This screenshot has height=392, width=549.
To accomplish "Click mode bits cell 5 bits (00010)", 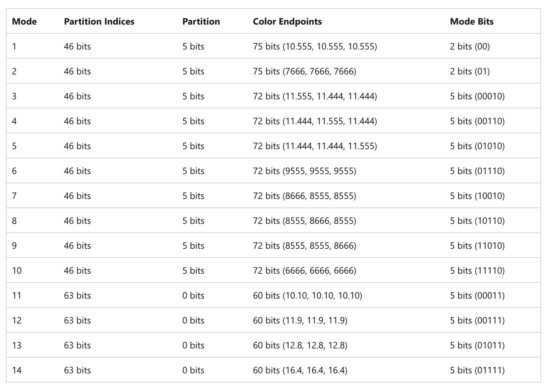I will point(477,96).
